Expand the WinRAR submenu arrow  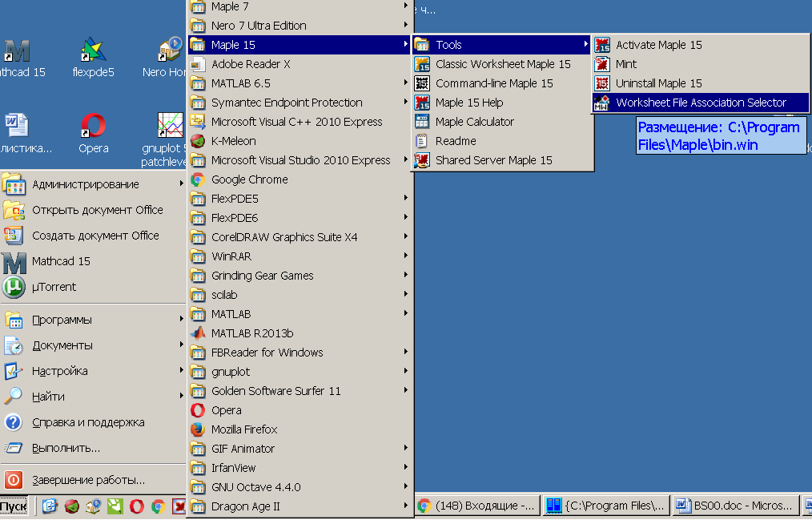[405, 256]
